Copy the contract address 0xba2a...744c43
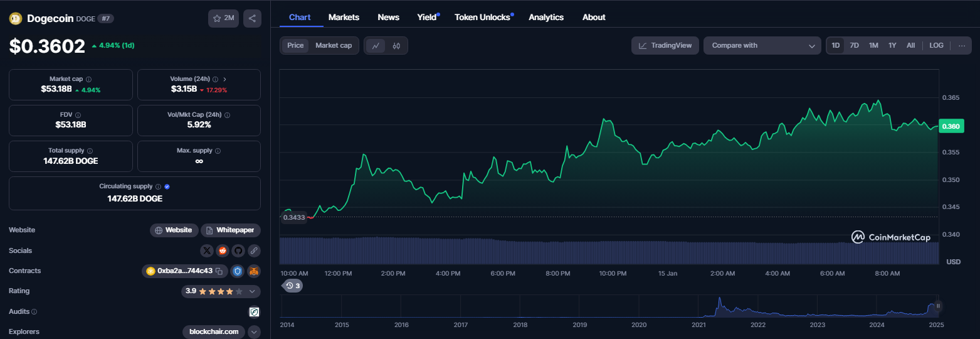 [219, 271]
